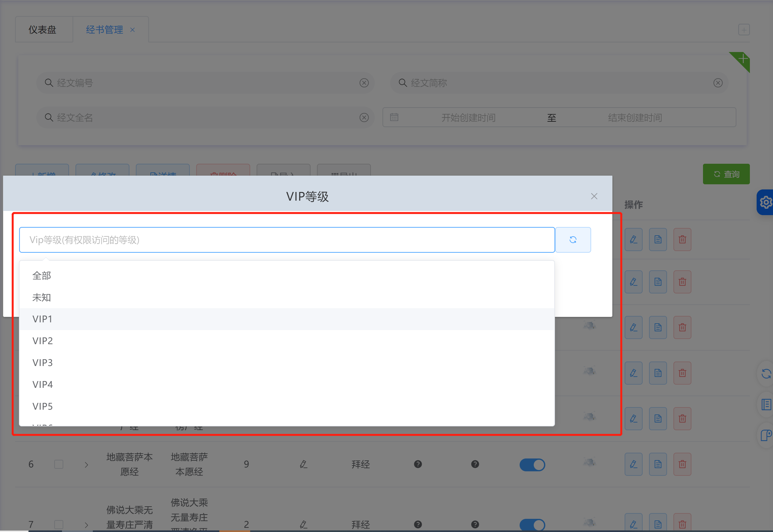Viewport: 773px width, 532px height.
Task: Close the 经书管理 tab with its x
Action: 132,30
